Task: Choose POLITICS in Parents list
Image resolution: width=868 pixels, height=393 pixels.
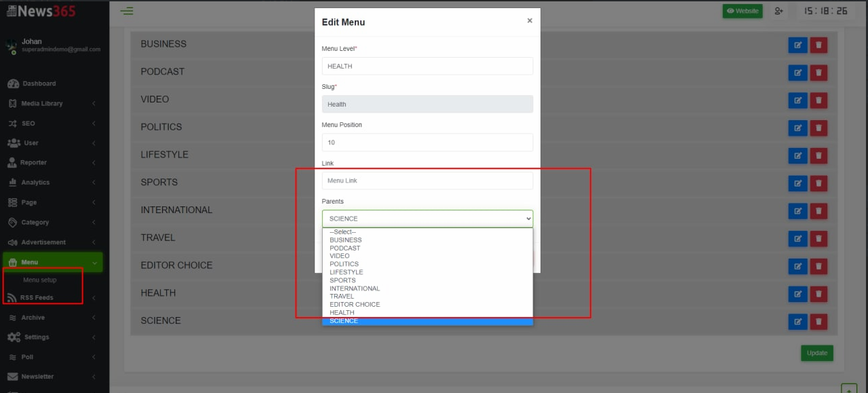Action: point(427,264)
